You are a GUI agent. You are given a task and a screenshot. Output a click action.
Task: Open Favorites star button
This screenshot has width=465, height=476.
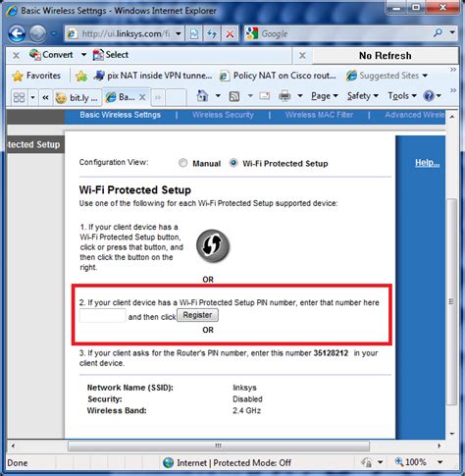(36, 76)
